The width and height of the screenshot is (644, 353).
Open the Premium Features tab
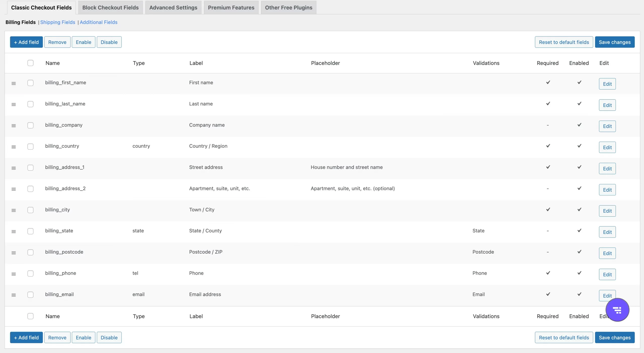(231, 8)
